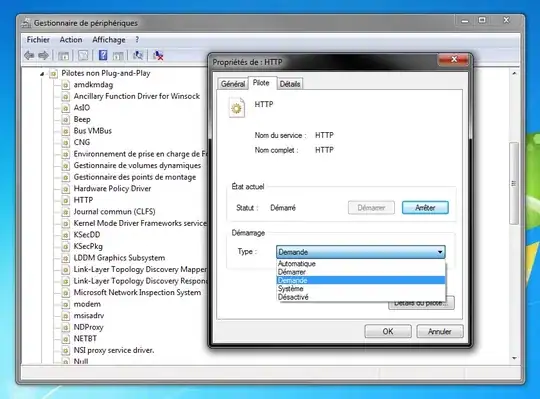Switch to the Détails tab
This screenshot has width=540, height=399.
(290, 84)
